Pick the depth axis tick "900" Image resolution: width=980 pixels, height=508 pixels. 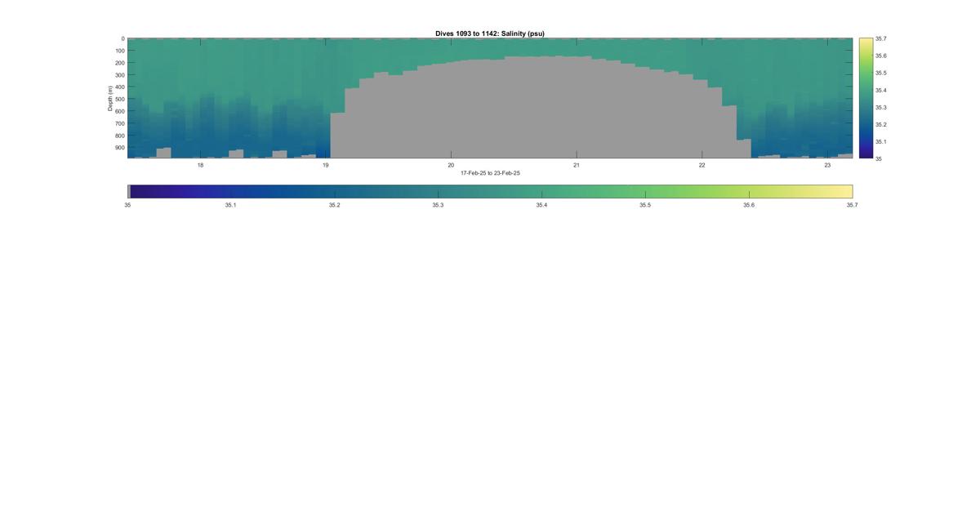[x=119, y=148]
